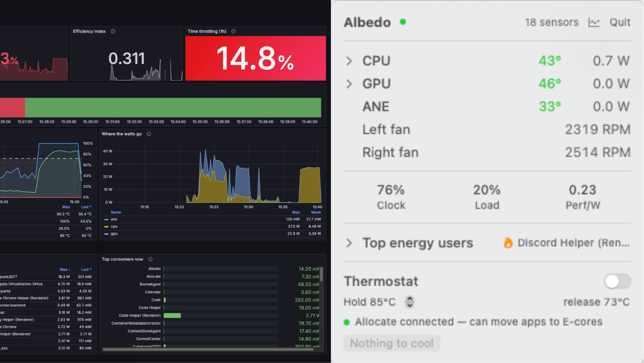Click the info icon beside Efficiency index

click(113, 31)
